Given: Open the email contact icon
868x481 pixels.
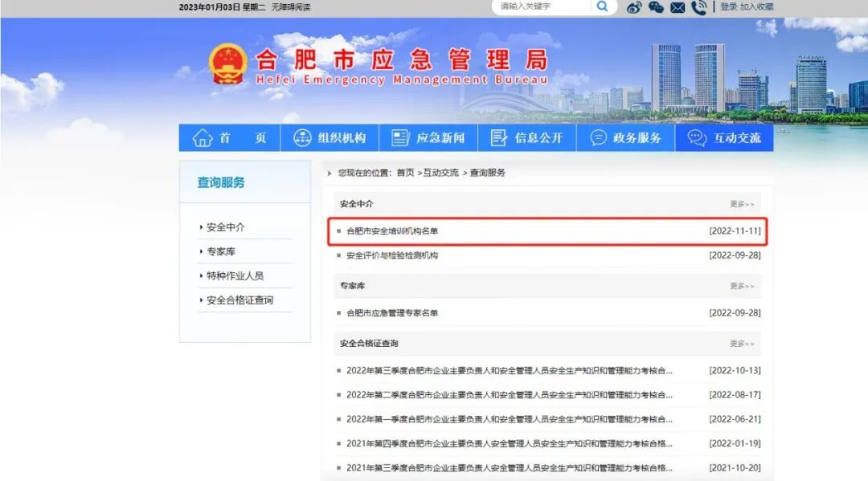Looking at the screenshot, I should (x=678, y=7).
